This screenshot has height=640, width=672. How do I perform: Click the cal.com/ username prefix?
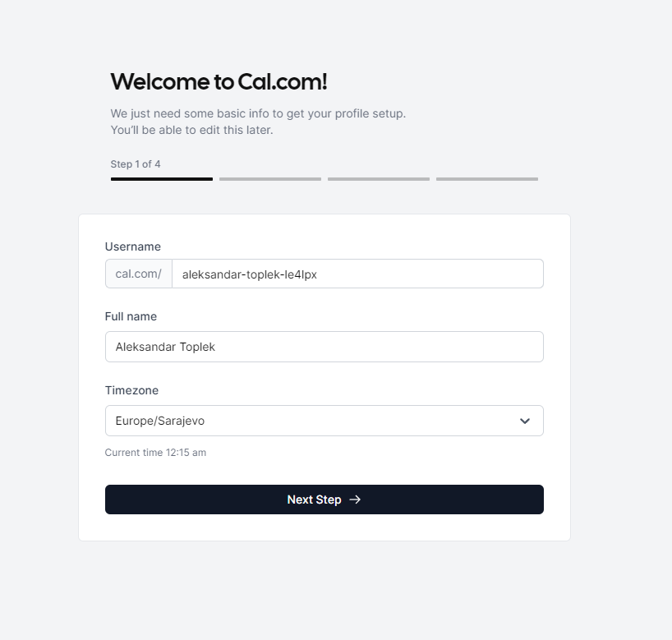pyautogui.click(x=138, y=273)
